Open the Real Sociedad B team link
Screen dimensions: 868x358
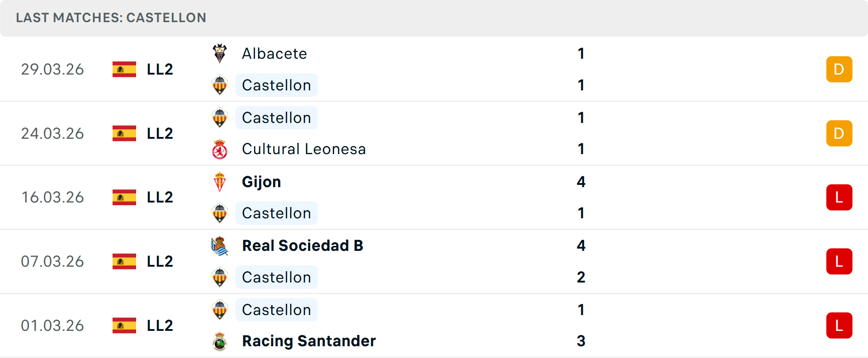302,246
